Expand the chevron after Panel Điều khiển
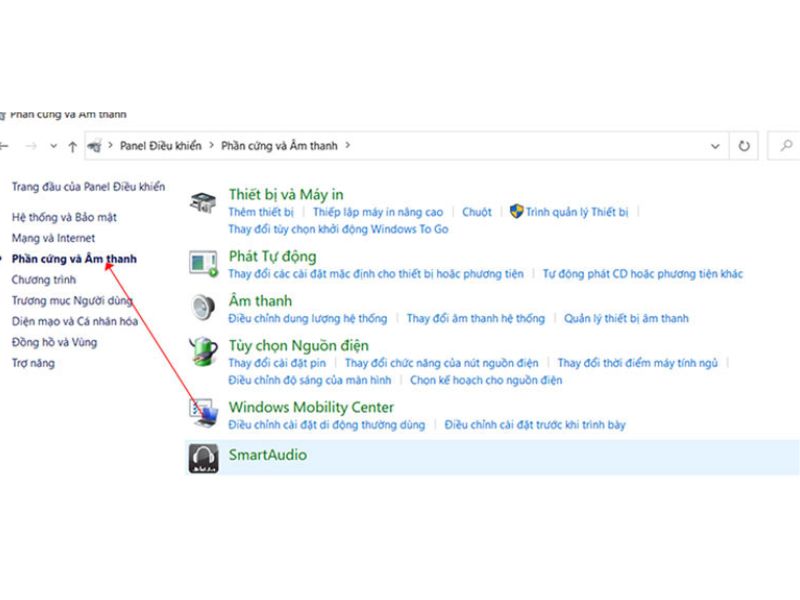 (x=211, y=145)
